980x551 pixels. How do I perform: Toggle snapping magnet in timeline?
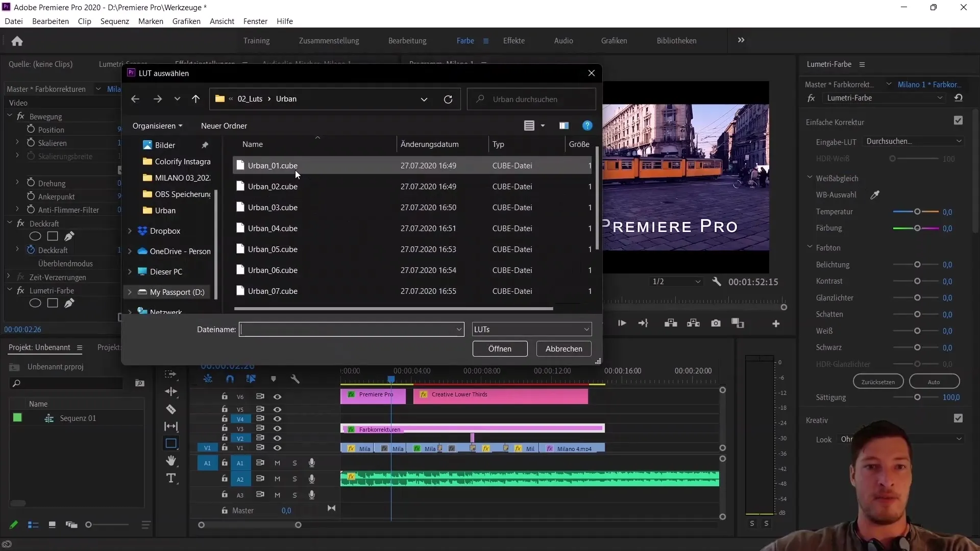230,379
